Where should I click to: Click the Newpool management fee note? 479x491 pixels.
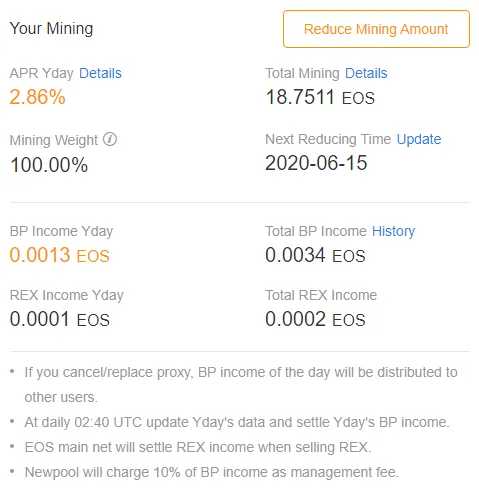point(212,472)
